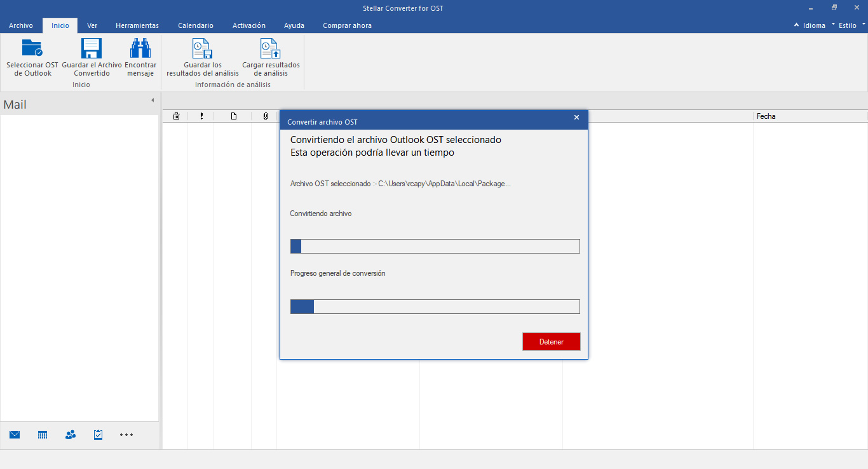Click Información de análisis group label
This screenshot has width=868, height=469.
(x=233, y=85)
